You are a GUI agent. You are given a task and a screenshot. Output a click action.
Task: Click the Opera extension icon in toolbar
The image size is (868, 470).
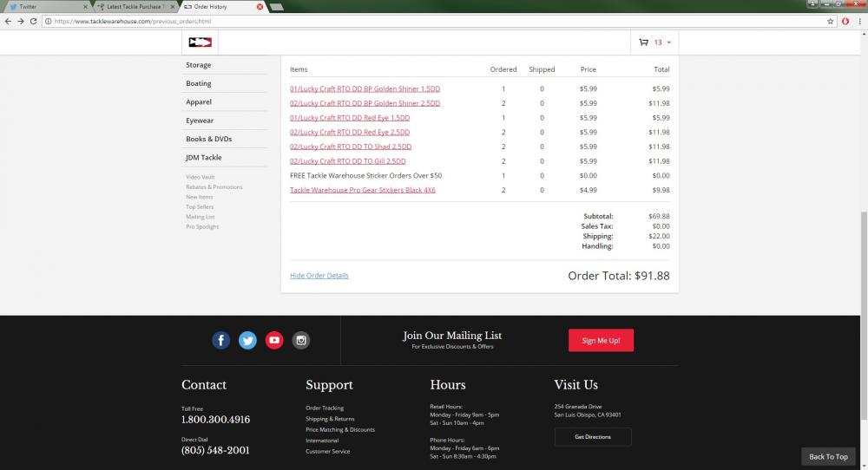pos(845,21)
